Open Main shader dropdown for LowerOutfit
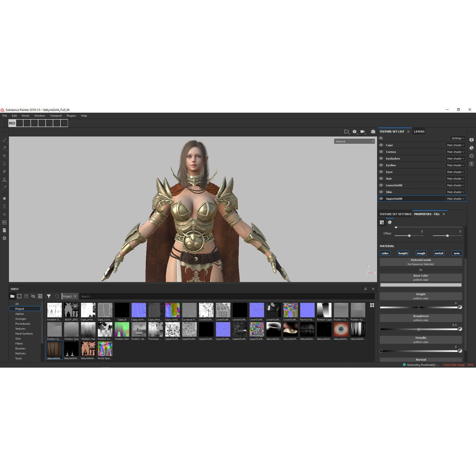The height and width of the screenshot is (476, 476). pos(455,185)
